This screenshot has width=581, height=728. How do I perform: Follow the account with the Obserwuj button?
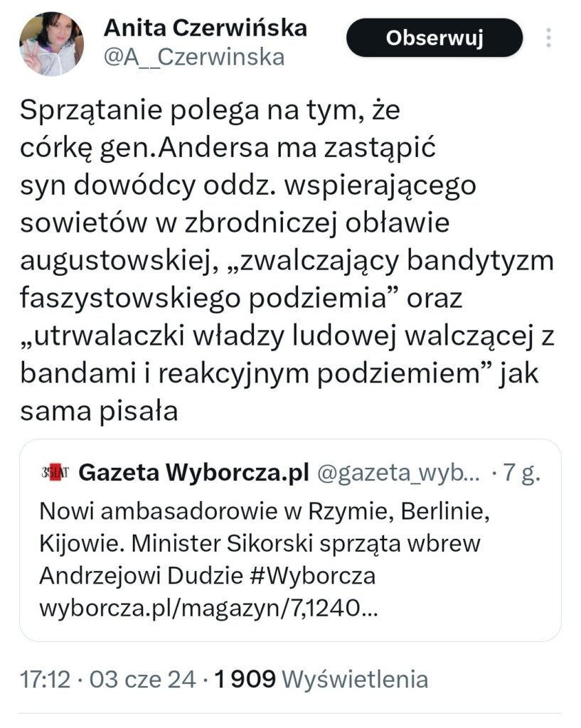tap(434, 38)
